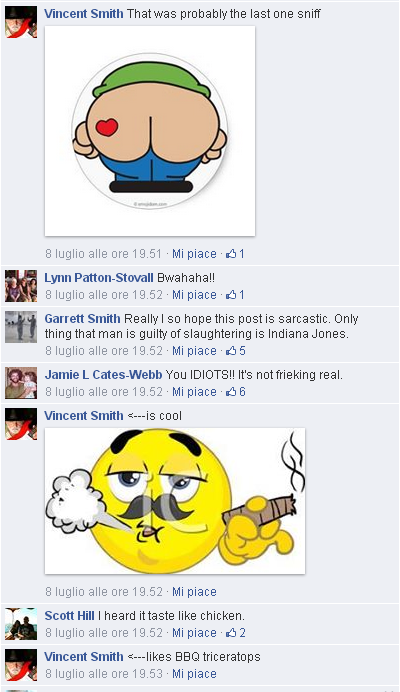Open the smoking emoji cigar image
The image size is (400, 692).
point(175,501)
